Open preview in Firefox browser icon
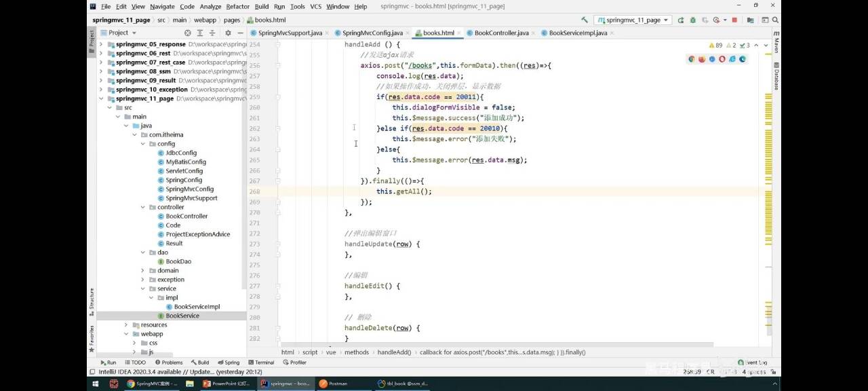868x391 pixels. (702, 59)
